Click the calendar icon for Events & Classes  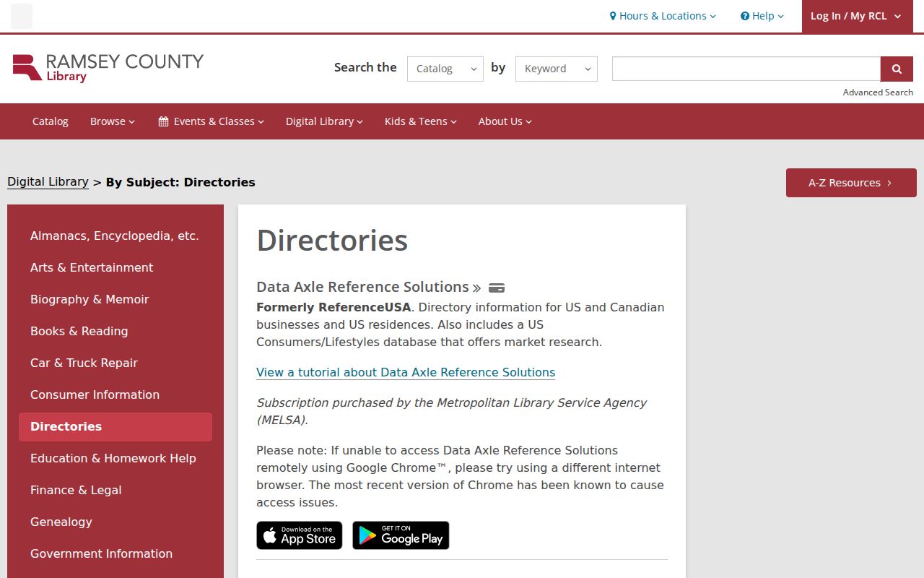[164, 121]
